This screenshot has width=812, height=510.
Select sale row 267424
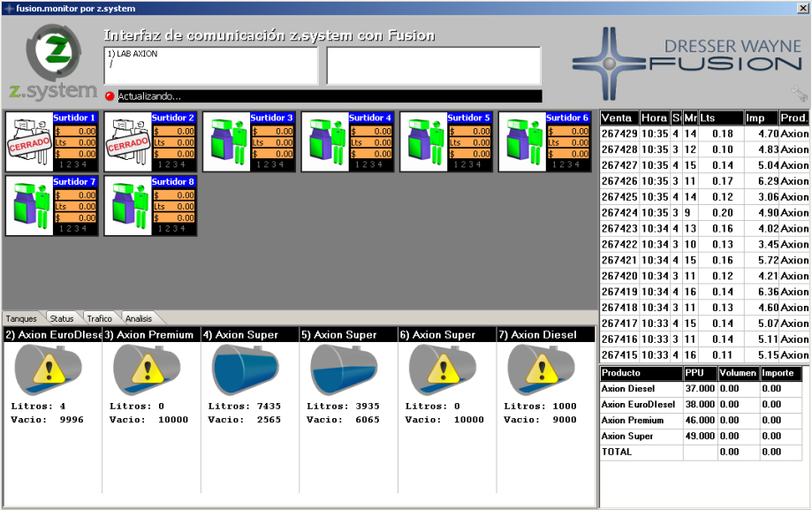click(x=705, y=212)
